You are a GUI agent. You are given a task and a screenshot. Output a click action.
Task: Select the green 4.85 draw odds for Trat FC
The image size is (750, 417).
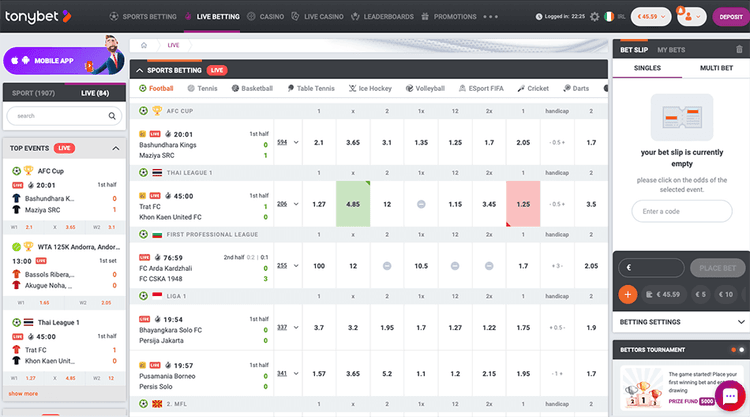[353, 204]
